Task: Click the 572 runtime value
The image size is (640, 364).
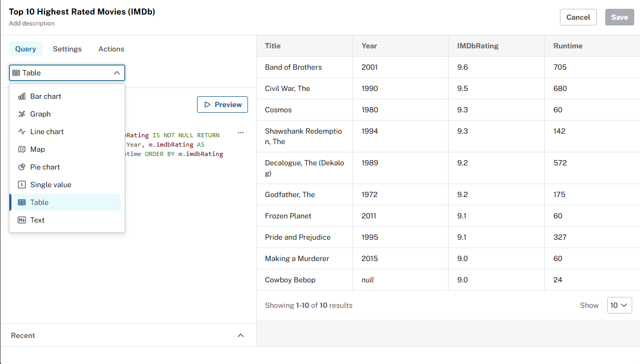Action: pyautogui.click(x=560, y=163)
